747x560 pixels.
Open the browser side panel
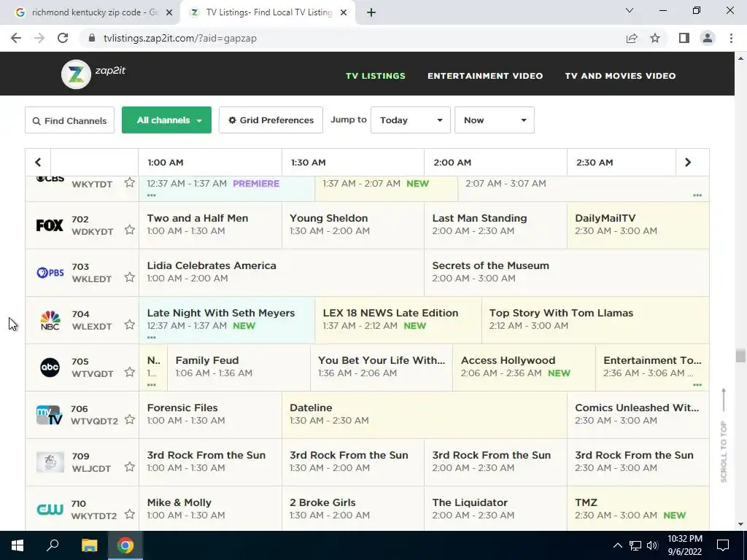click(684, 38)
